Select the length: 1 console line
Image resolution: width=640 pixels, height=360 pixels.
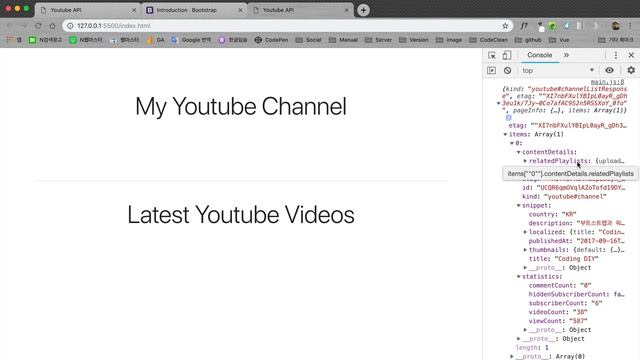(x=532, y=348)
